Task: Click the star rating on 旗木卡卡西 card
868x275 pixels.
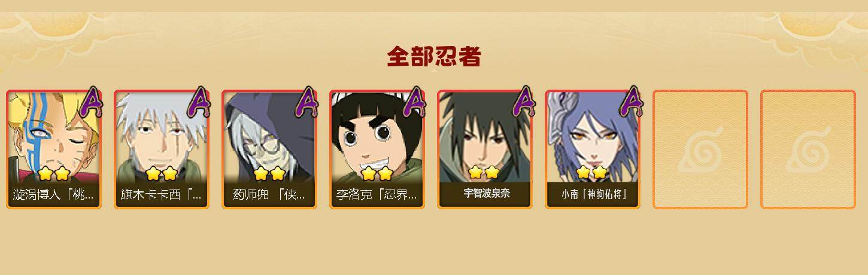Action: point(162,174)
